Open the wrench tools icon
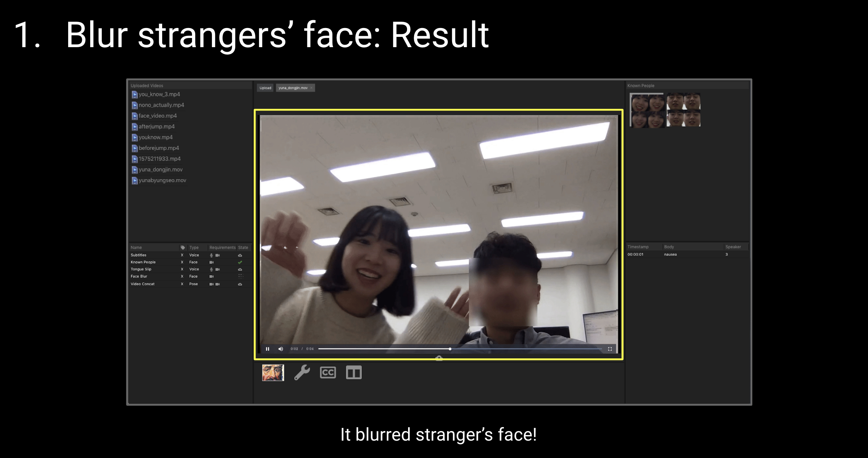 coord(302,373)
